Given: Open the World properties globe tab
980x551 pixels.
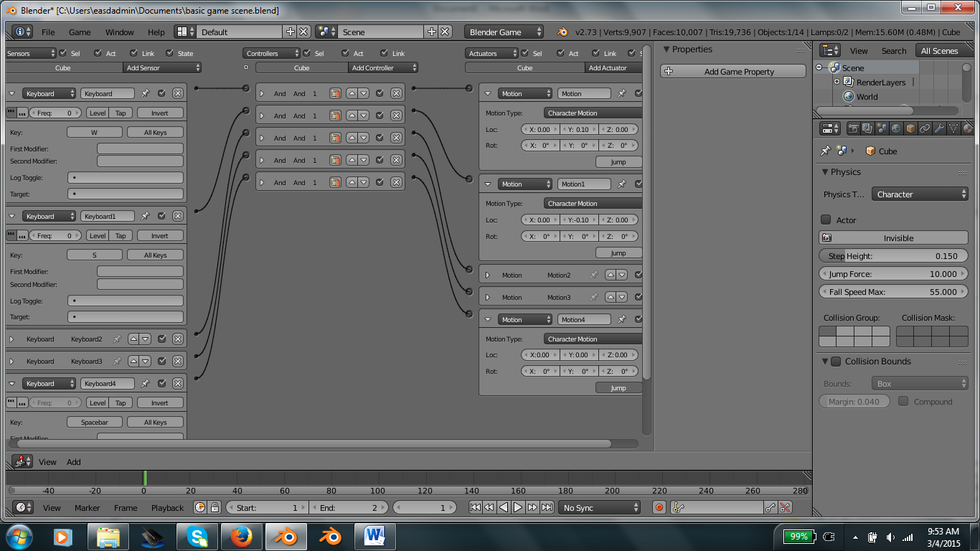Looking at the screenshot, I should click(x=896, y=128).
